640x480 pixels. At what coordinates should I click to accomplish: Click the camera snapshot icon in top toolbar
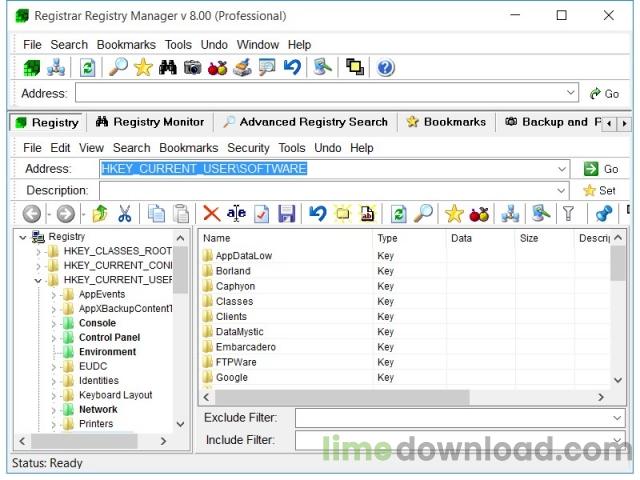point(193,67)
